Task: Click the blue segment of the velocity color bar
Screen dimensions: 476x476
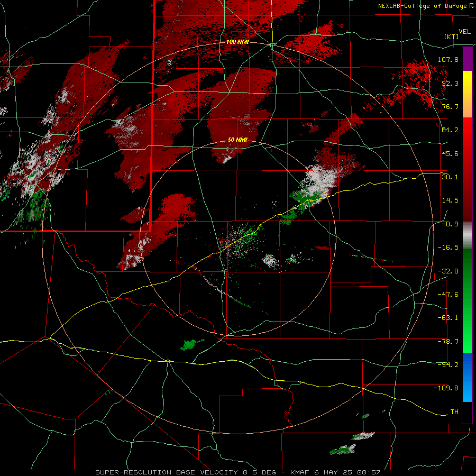Action: [x=467, y=377]
